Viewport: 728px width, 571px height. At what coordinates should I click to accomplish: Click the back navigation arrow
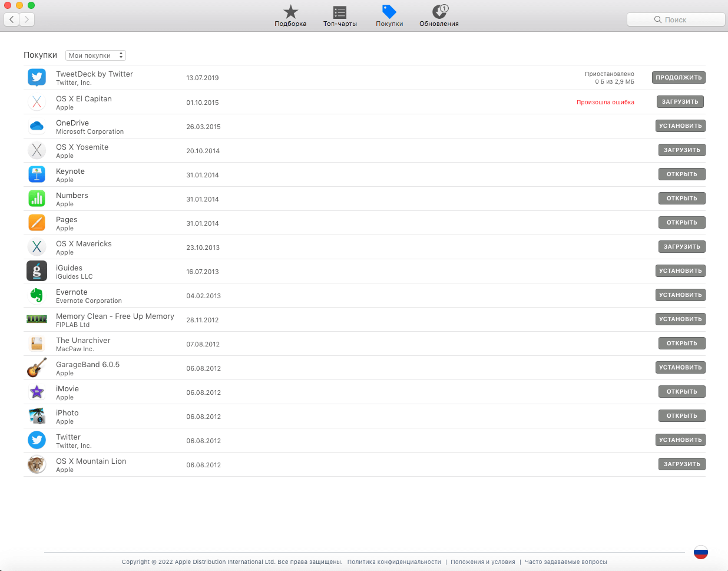click(11, 19)
